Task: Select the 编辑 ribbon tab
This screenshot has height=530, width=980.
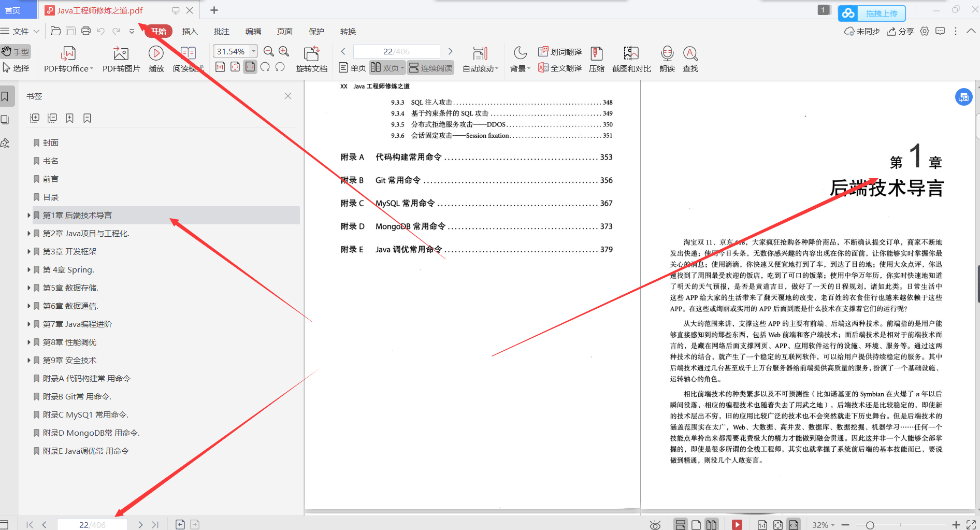Action: coord(253,31)
